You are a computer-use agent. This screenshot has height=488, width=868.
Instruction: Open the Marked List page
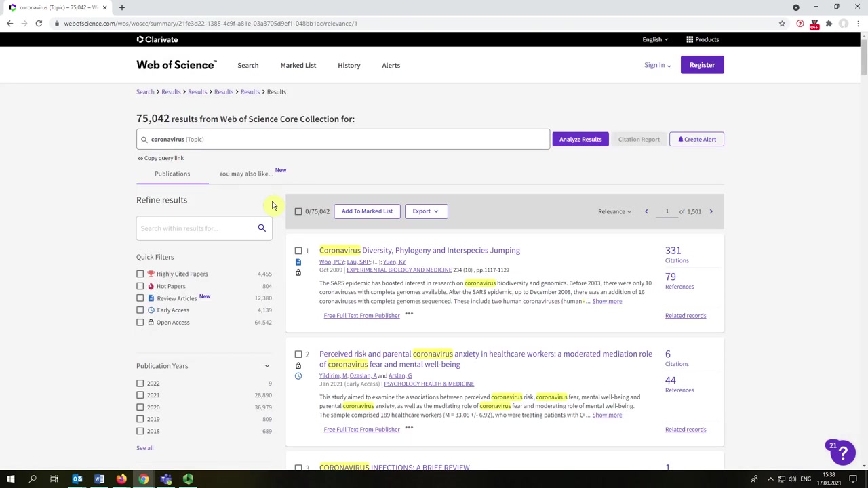tap(298, 65)
